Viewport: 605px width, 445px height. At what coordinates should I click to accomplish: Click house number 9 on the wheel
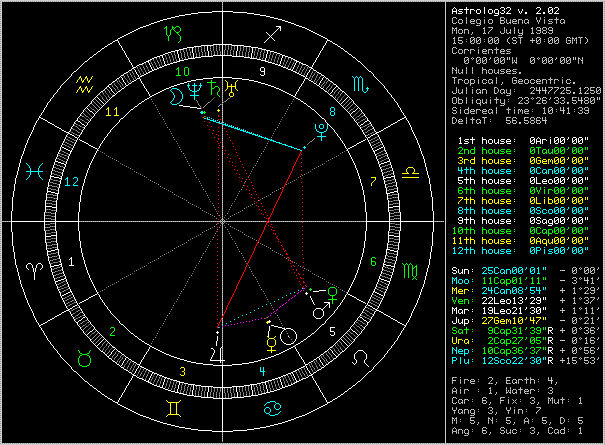click(263, 71)
